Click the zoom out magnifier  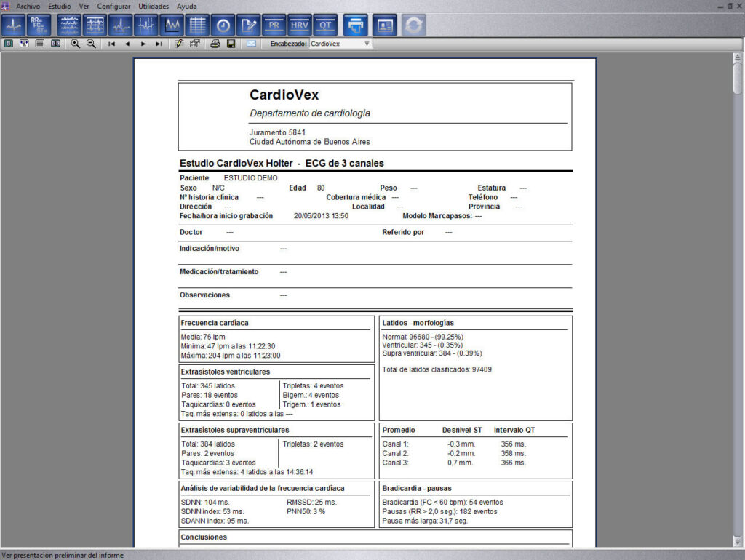tap(91, 44)
